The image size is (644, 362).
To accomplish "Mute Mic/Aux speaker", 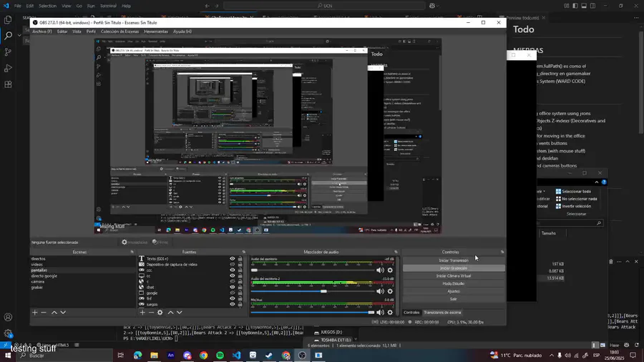I will (x=381, y=313).
